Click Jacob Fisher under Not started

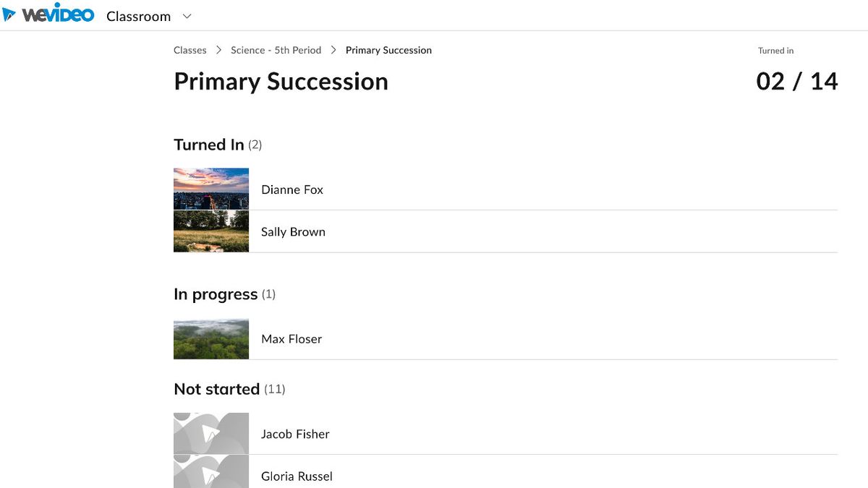295,434
